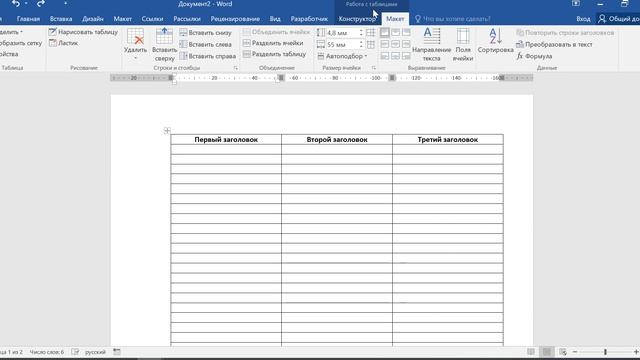Switch to the Вставка tab

[61, 19]
